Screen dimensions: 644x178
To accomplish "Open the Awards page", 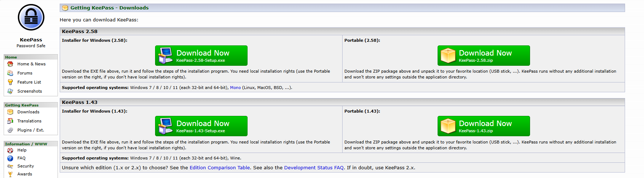I will click(25, 174).
